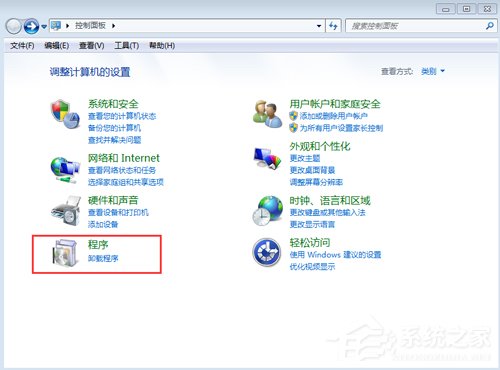This screenshot has width=500, height=370.
Task: Maximize the Control Panel window
Action: 467,9
